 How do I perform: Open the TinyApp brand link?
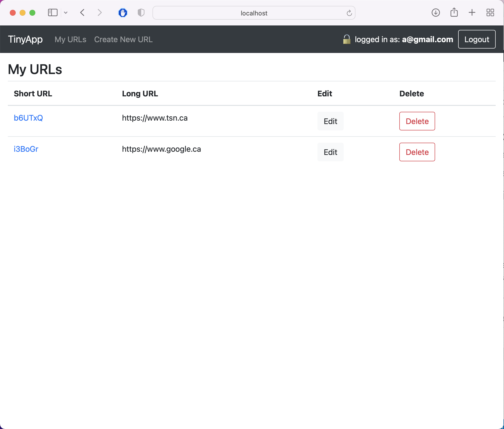(x=25, y=39)
